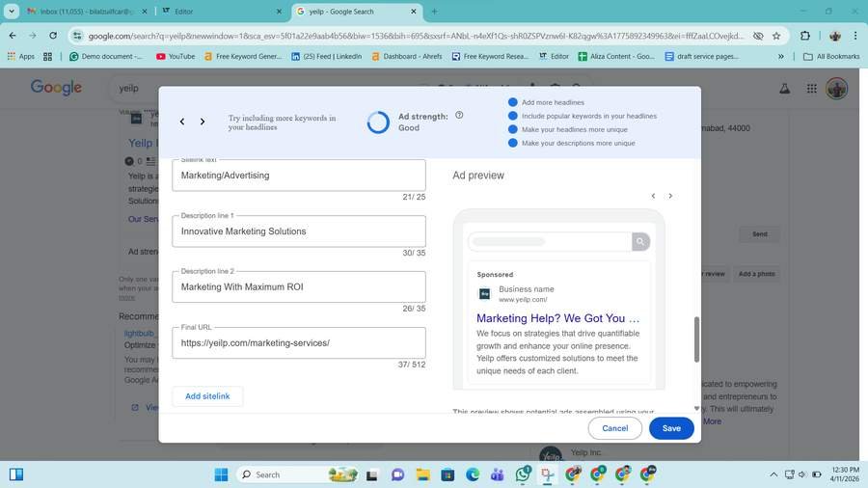
Task: Open a new browser tab
Action: (434, 11)
